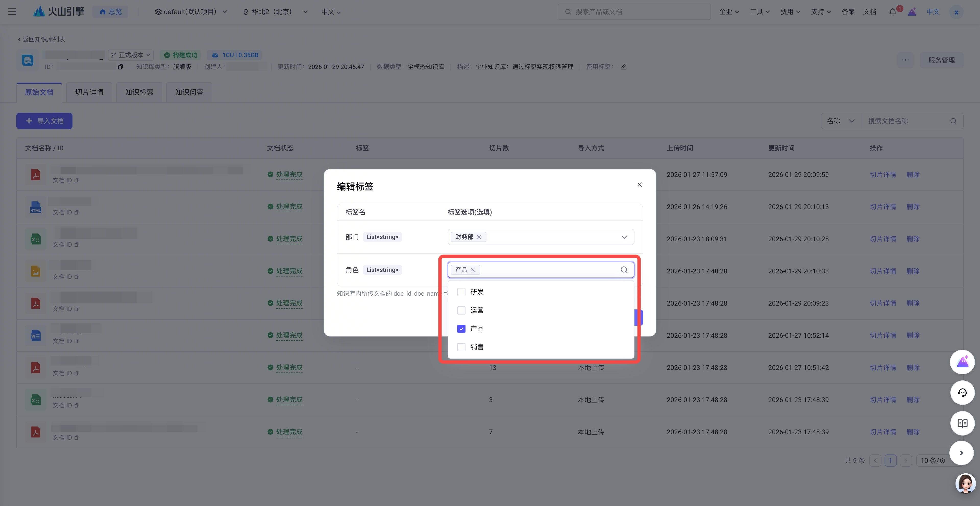This screenshot has height=506, width=980.
Task: Open the headset customer support widget
Action: pos(962,393)
